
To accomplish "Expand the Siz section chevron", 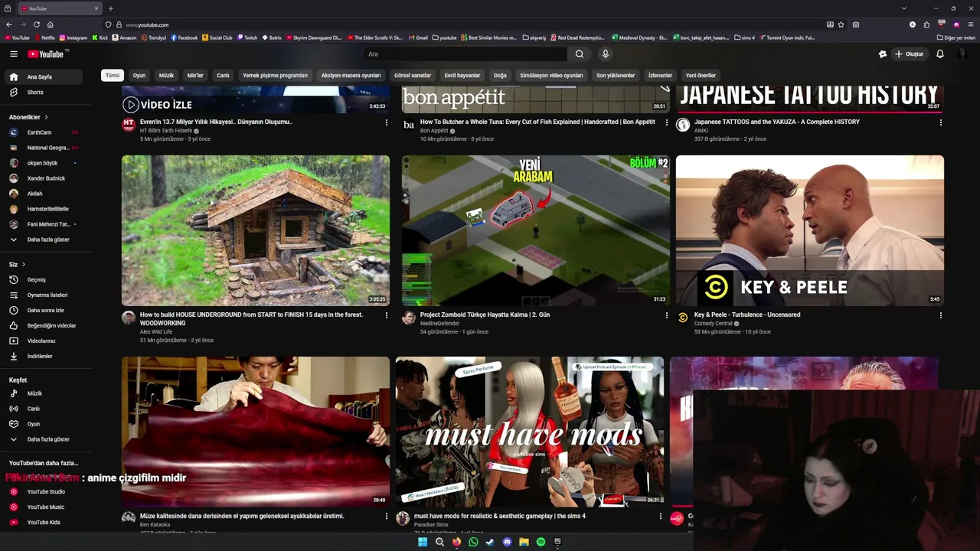I will point(23,265).
